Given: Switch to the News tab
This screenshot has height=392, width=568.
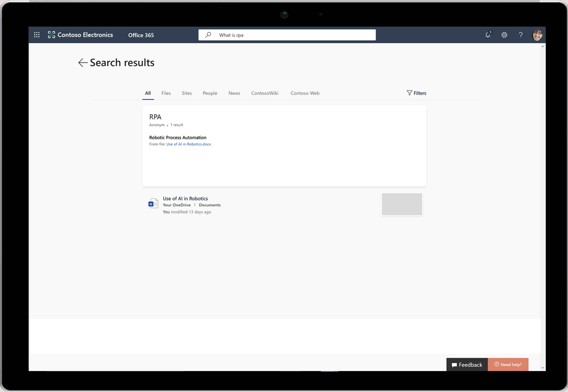Looking at the screenshot, I should pyautogui.click(x=234, y=93).
